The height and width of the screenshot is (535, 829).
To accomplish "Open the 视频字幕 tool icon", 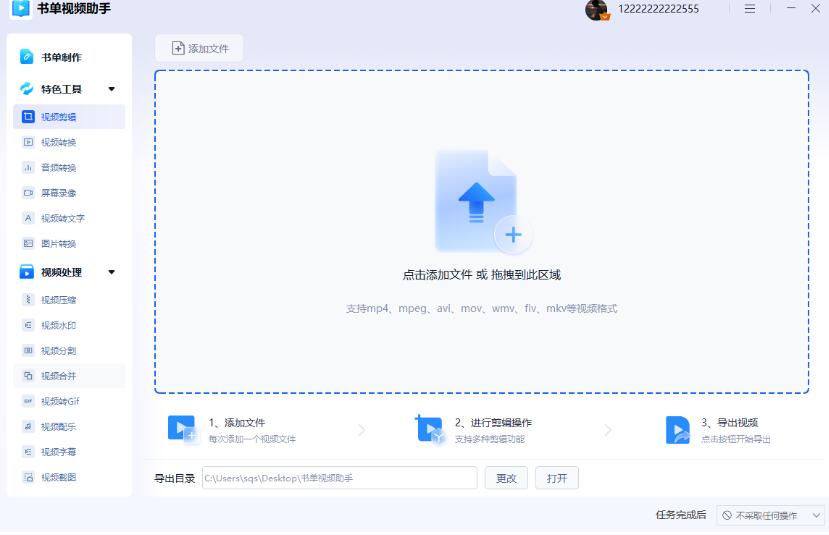I will [29, 451].
